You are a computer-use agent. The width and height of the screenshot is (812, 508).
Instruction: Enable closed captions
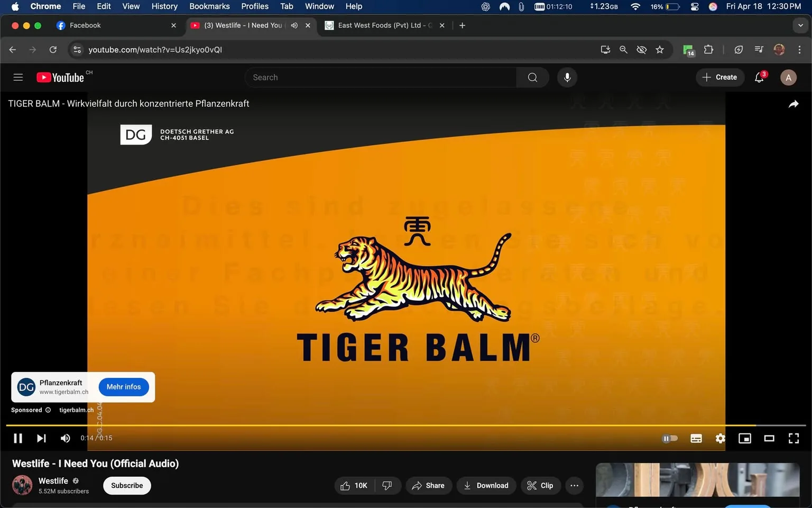(x=696, y=438)
